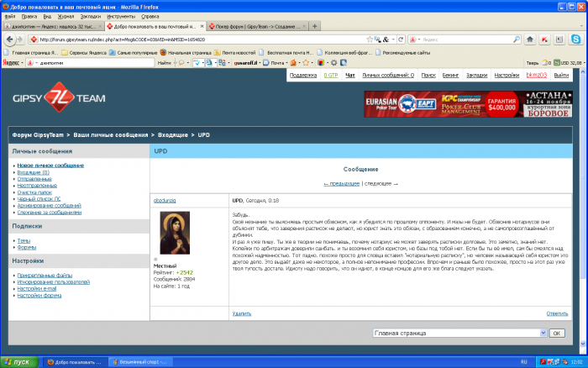Click the Удалить link under the message

242,313
